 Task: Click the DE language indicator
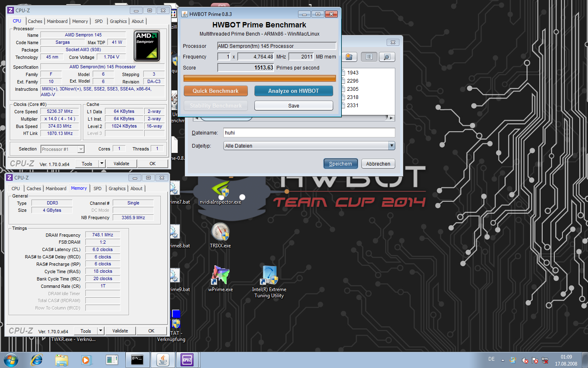pyautogui.click(x=491, y=359)
